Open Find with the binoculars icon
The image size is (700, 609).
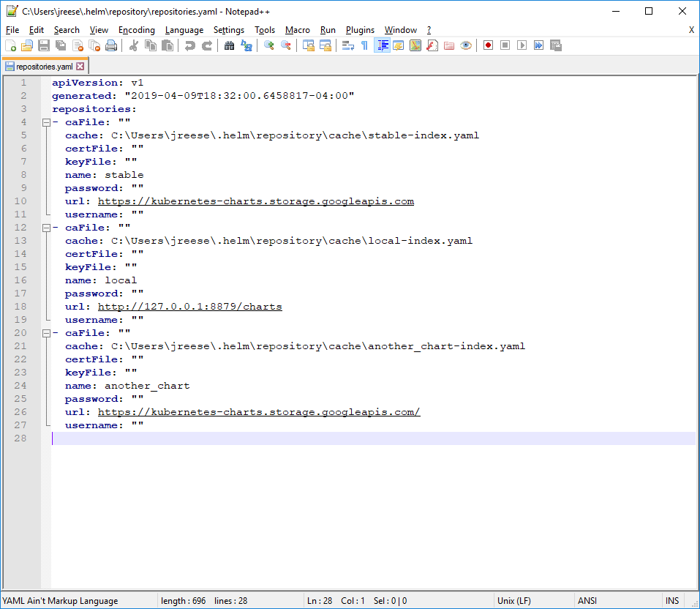point(230,45)
